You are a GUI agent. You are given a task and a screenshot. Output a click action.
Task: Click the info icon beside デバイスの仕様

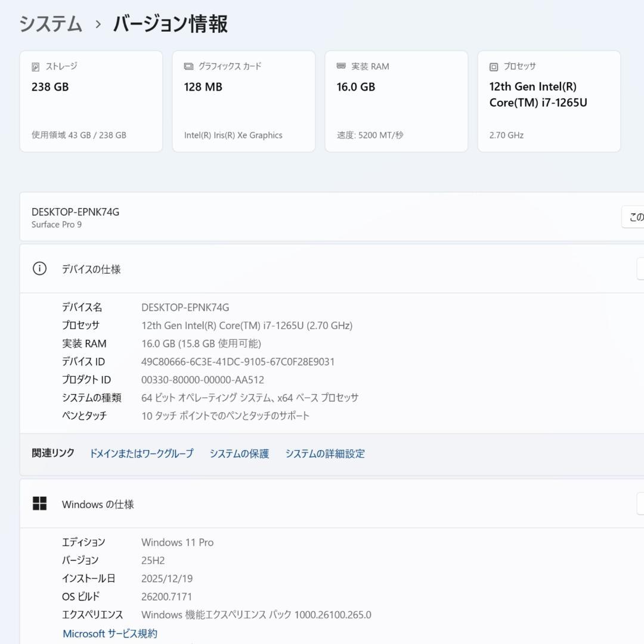39,268
